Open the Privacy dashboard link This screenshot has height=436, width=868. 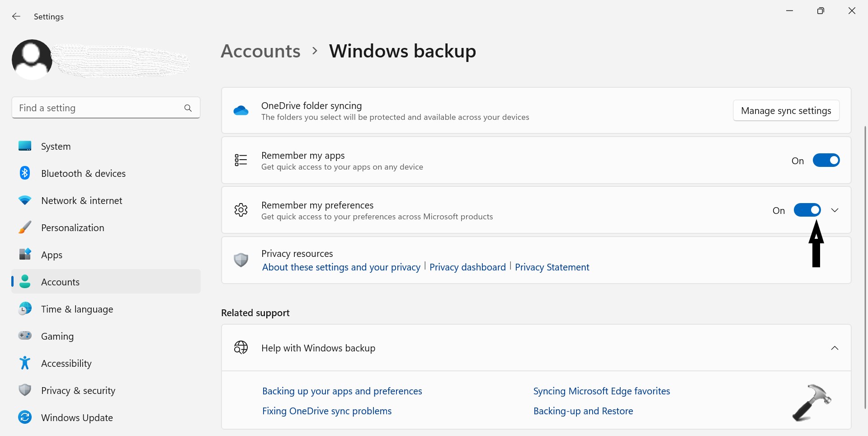(x=467, y=267)
